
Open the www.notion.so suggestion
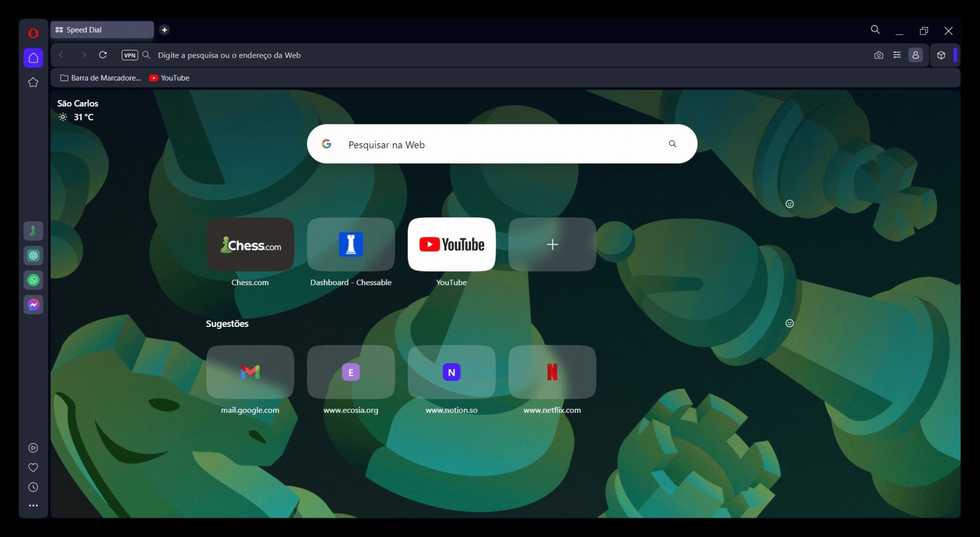click(452, 372)
